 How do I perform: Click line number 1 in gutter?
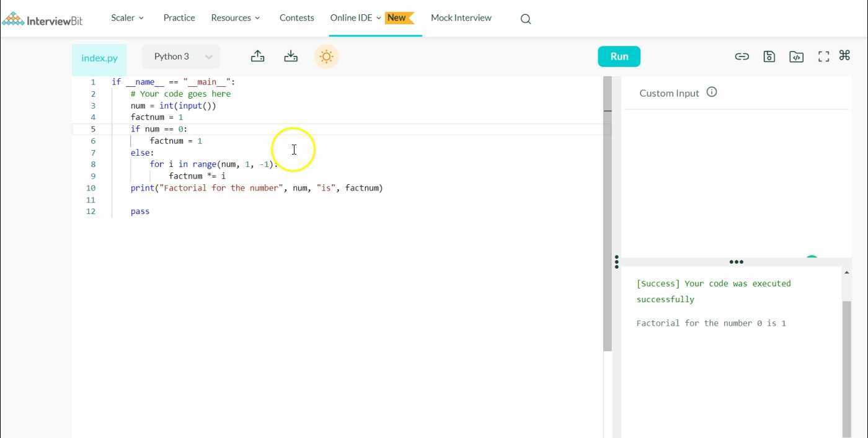93,82
